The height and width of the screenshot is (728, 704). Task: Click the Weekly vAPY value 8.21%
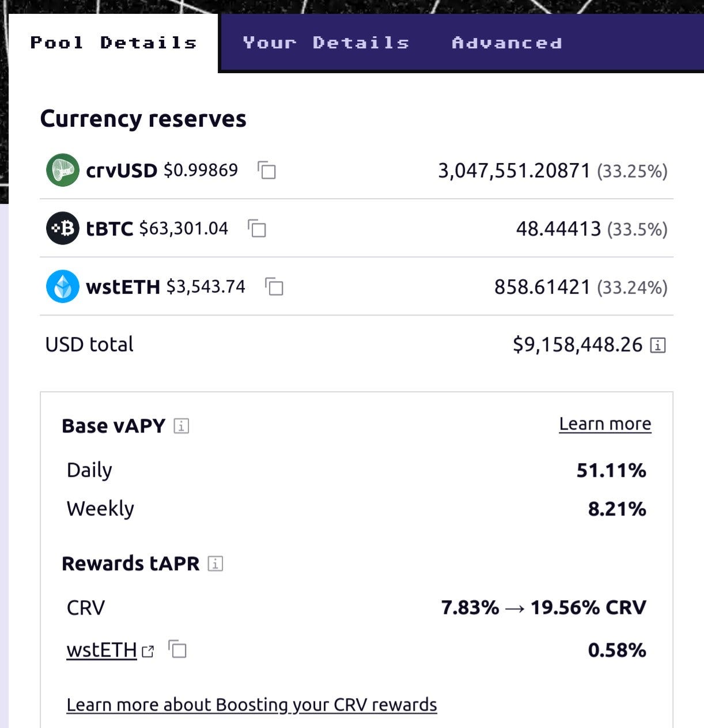coord(617,509)
